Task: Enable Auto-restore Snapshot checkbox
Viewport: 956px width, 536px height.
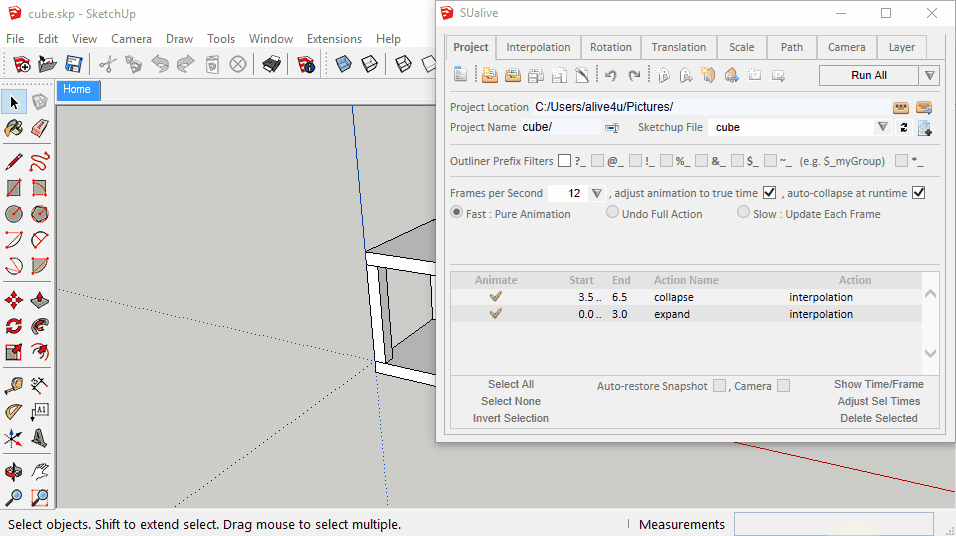Action: (x=720, y=386)
